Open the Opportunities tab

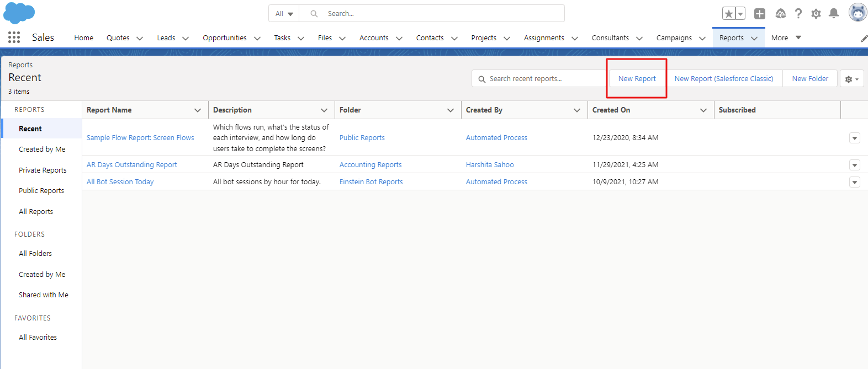(225, 38)
